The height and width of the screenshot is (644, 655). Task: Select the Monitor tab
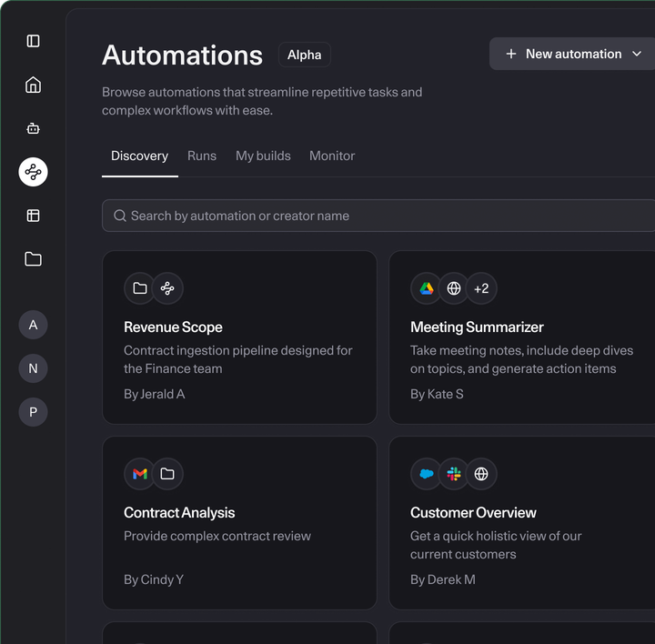332,156
